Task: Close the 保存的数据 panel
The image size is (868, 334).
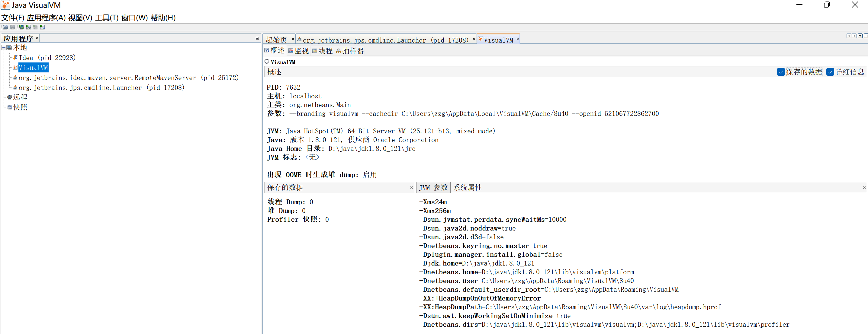Action: pyautogui.click(x=411, y=188)
